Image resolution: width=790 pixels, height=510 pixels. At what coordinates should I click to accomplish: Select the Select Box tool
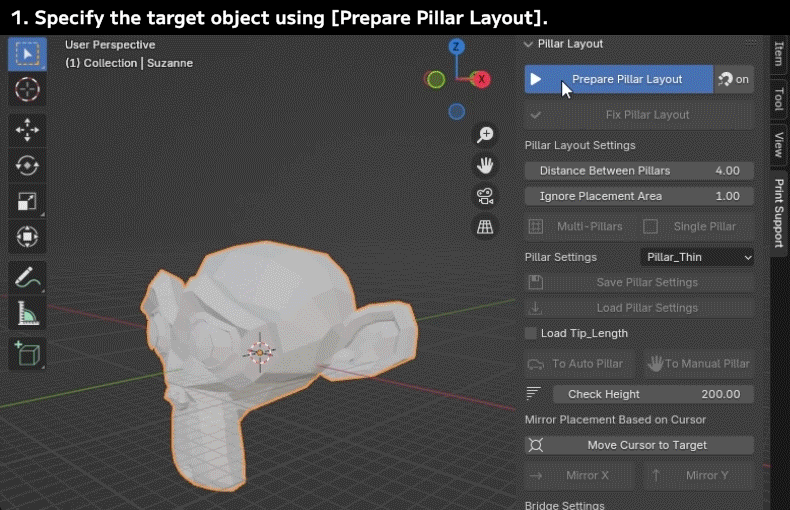tap(27, 53)
